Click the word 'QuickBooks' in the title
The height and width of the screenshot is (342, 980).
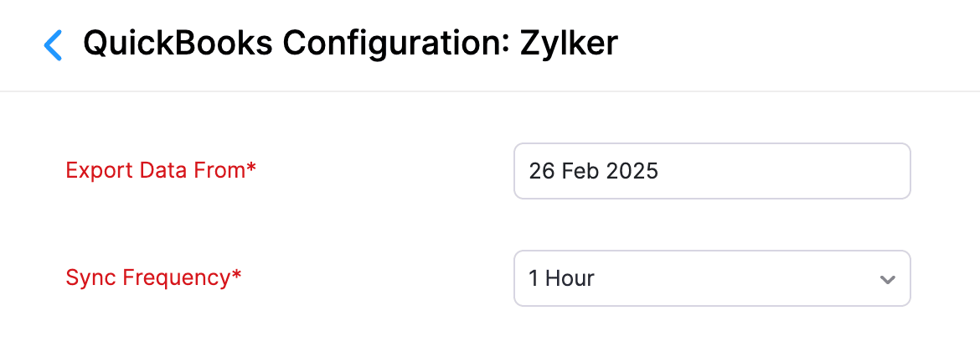pos(178,43)
